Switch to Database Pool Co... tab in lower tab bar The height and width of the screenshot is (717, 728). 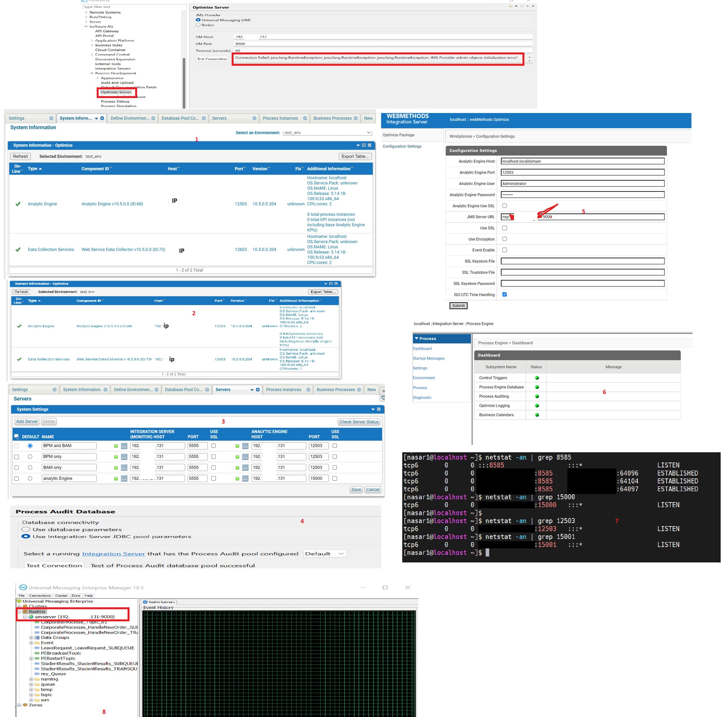coord(184,390)
